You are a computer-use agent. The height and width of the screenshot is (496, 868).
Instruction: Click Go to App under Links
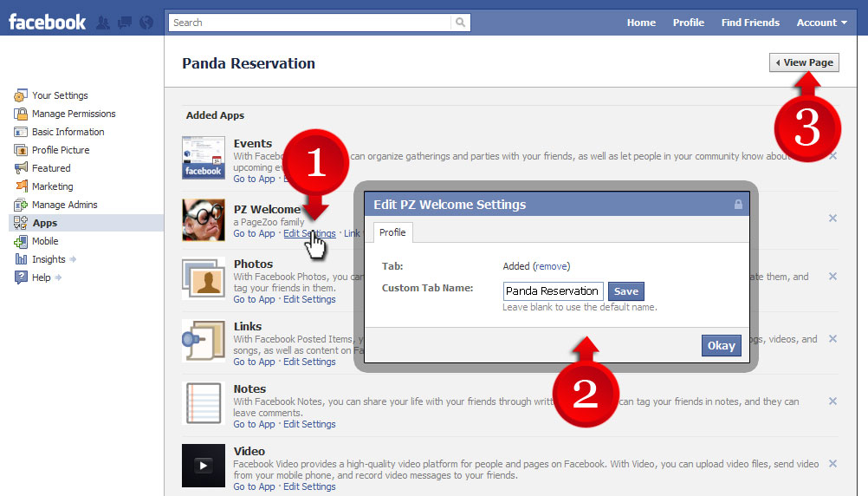point(254,362)
